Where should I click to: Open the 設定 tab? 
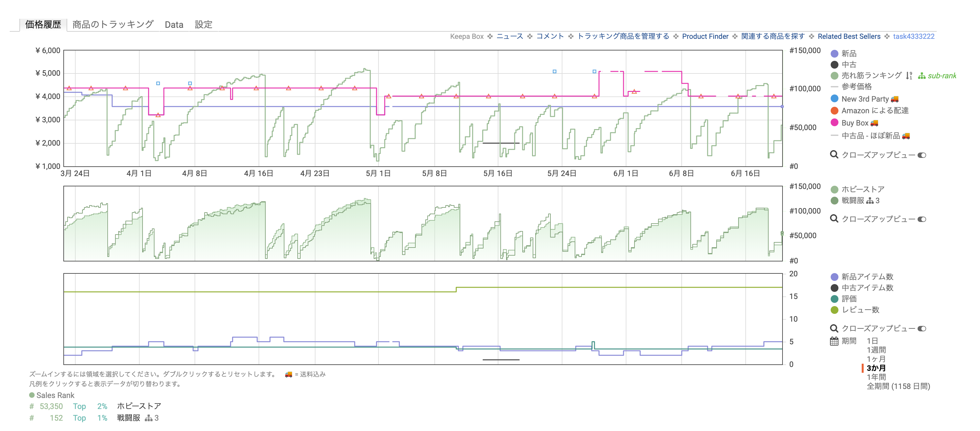pyautogui.click(x=204, y=25)
